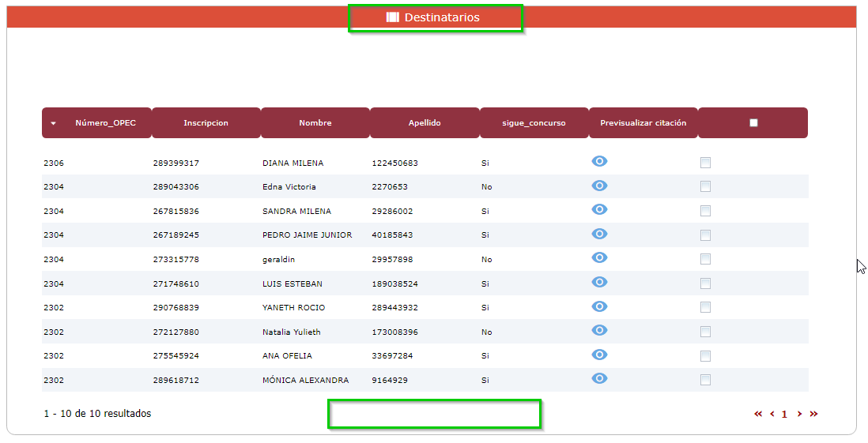Sort table by sigue_concurso column header
The width and height of the screenshot is (868, 443).
click(534, 123)
